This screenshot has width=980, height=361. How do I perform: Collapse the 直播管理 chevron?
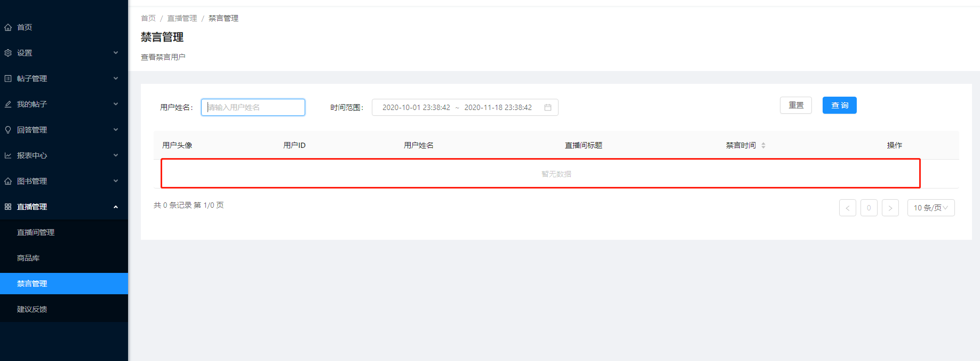[116, 207]
